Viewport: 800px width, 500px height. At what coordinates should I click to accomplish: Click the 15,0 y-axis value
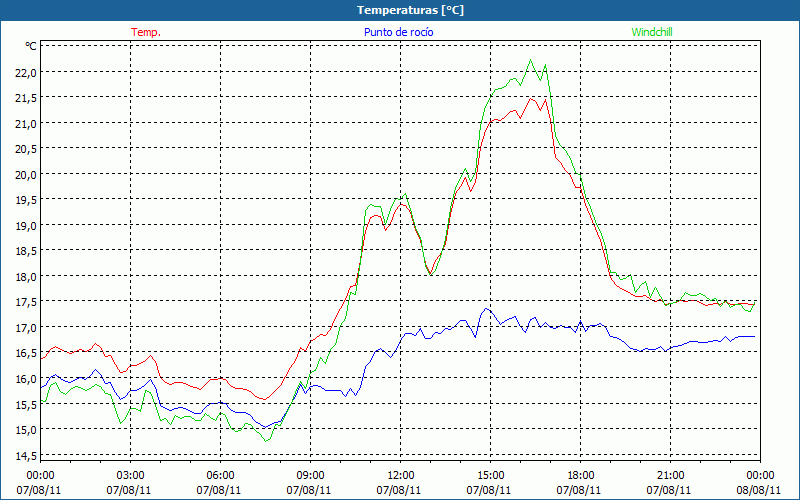(x=27, y=430)
